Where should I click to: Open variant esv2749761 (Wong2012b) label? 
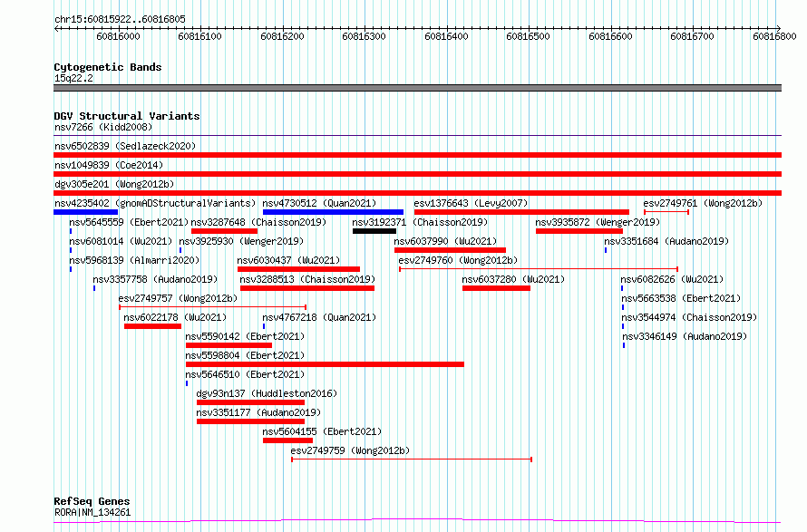[703, 203]
